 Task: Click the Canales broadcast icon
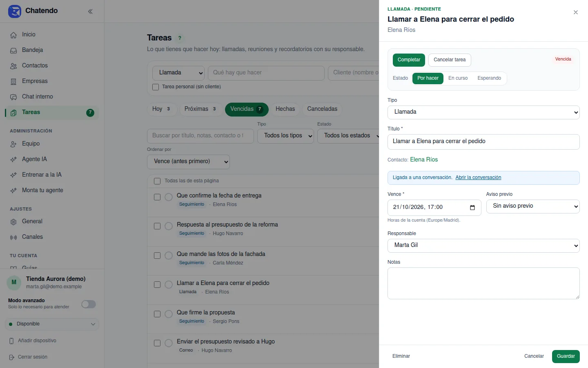coord(13,237)
